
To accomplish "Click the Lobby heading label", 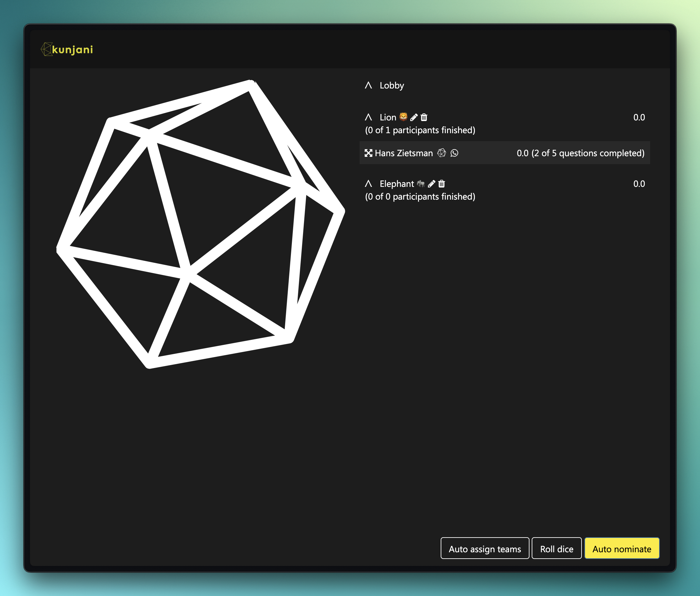I will [x=392, y=86].
